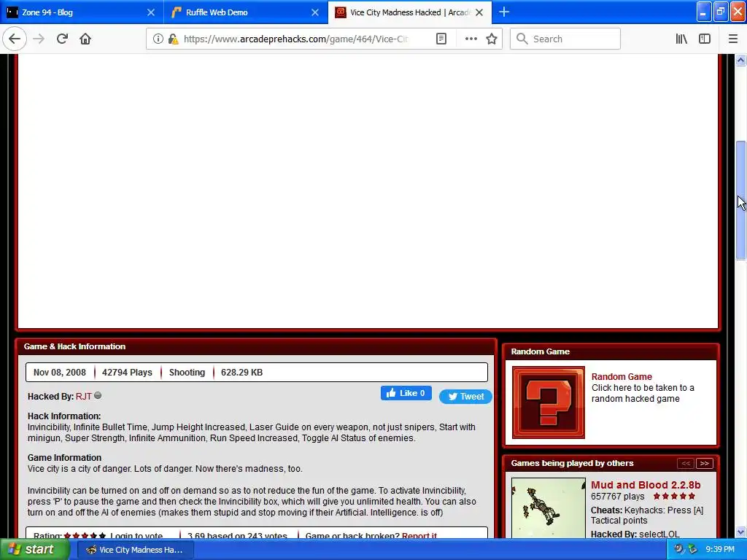747x560 pixels.
Task: Close the Ruffle Web Demo tab
Action: coord(315,12)
